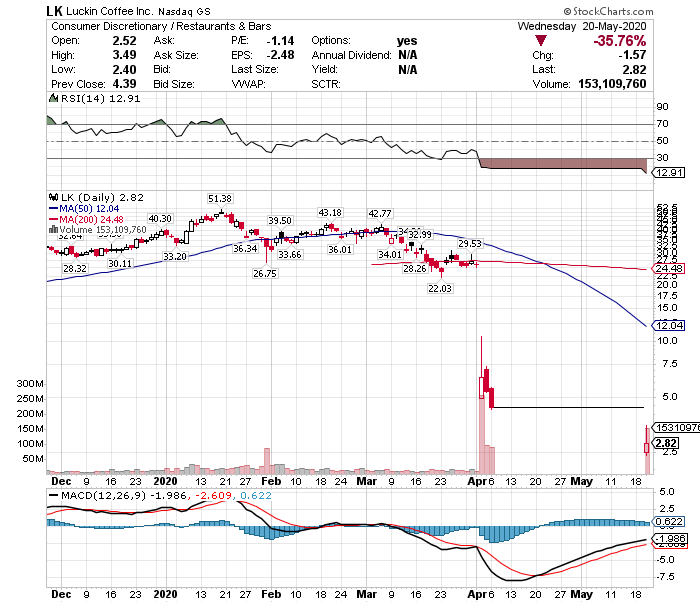
Task: Click the blue MA(50) legend line marker
Action: pos(54,208)
